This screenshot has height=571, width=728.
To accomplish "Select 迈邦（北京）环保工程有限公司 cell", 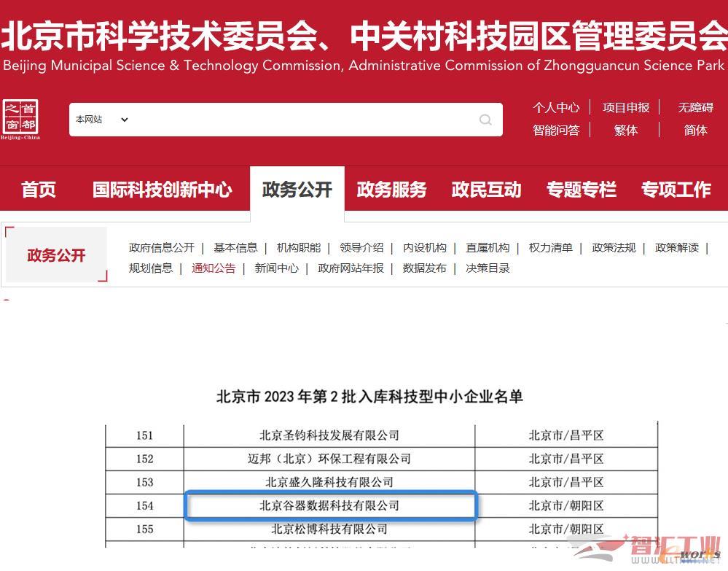I will (329, 459).
